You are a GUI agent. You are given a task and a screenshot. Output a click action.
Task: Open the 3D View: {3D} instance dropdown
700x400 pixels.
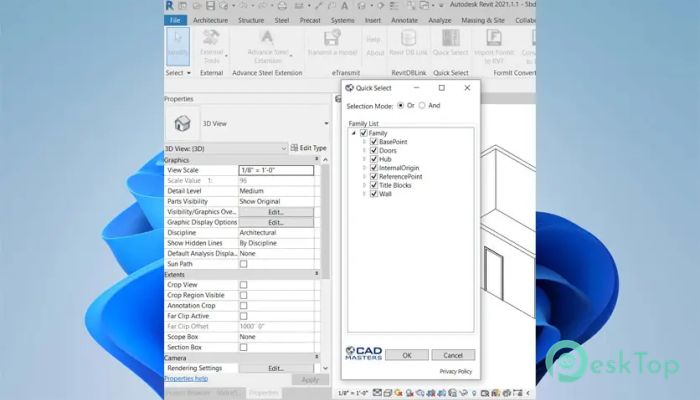(x=283, y=148)
